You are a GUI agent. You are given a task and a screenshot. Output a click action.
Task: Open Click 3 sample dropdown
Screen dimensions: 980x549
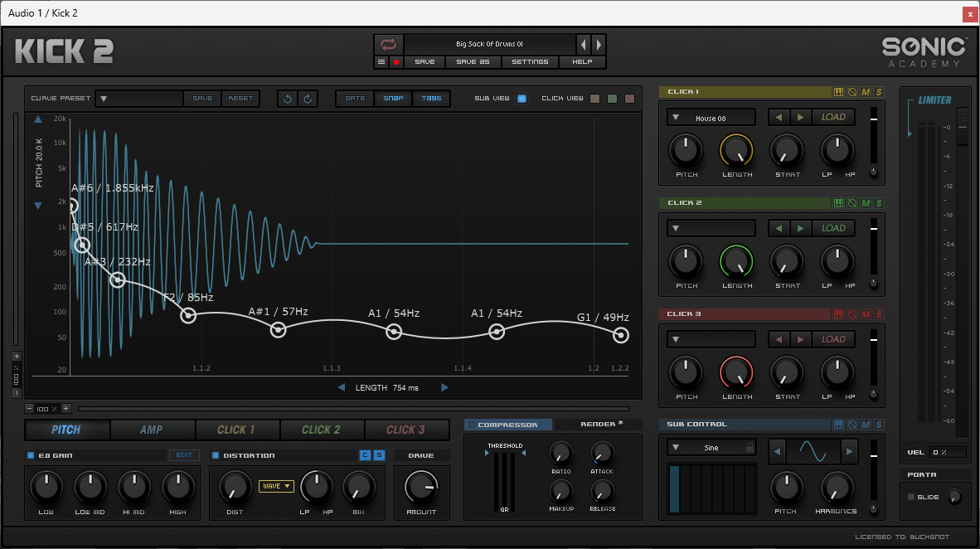click(711, 339)
